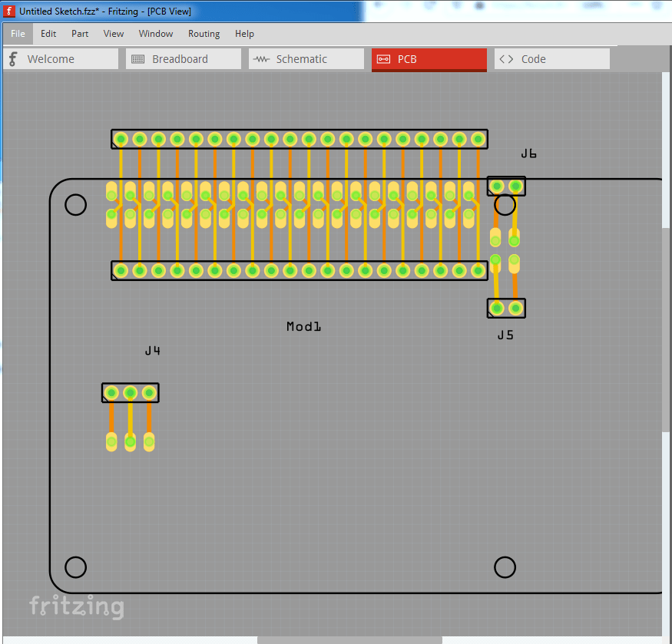Viewport: 672px width, 644px height.
Task: Open the Code tab
Action: pos(551,58)
